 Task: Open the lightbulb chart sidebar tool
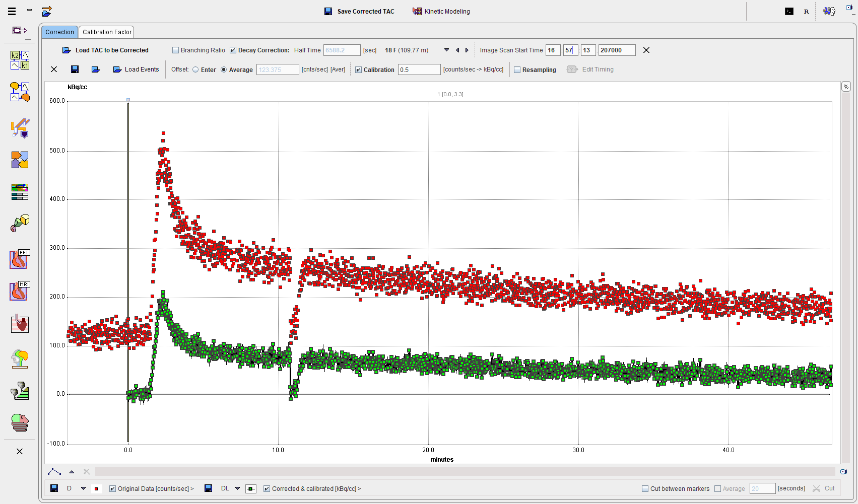[20, 391]
